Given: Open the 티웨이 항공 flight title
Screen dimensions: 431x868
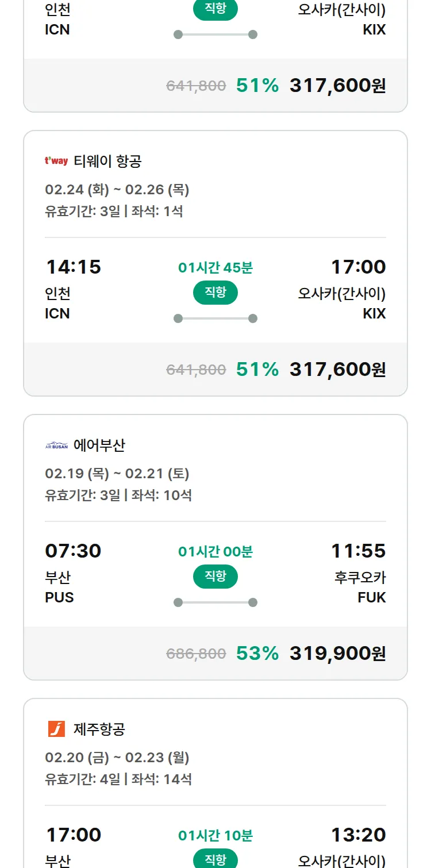Looking at the screenshot, I should pyautogui.click(x=107, y=162).
